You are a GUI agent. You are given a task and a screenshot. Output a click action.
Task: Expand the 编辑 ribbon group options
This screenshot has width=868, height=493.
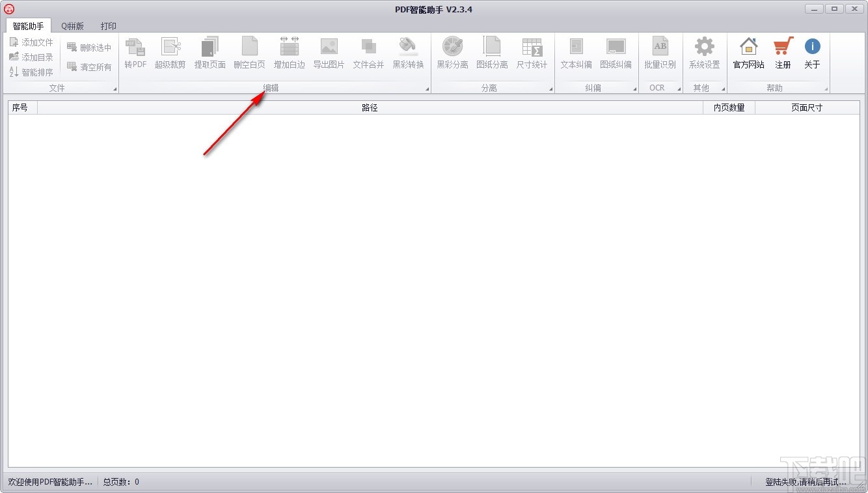click(x=427, y=88)
